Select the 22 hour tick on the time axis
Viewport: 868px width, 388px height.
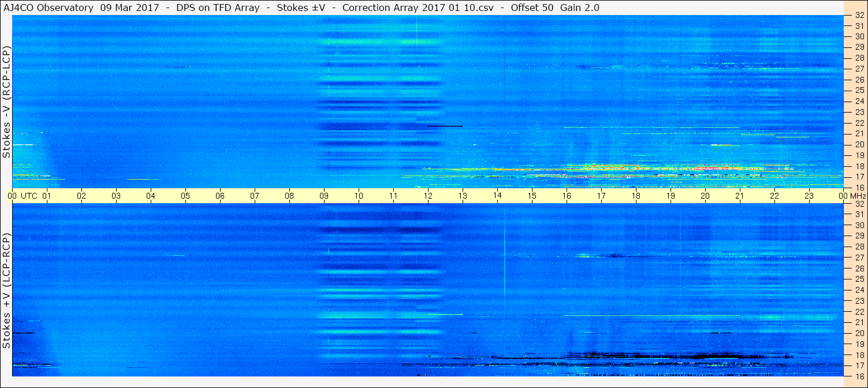pos(774,196)
